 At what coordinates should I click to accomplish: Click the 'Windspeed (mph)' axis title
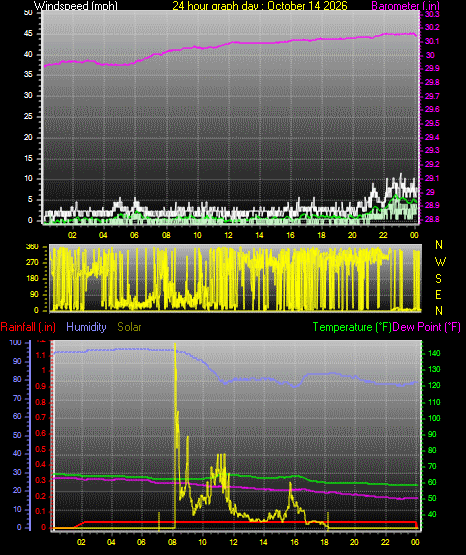click(75, 6)
